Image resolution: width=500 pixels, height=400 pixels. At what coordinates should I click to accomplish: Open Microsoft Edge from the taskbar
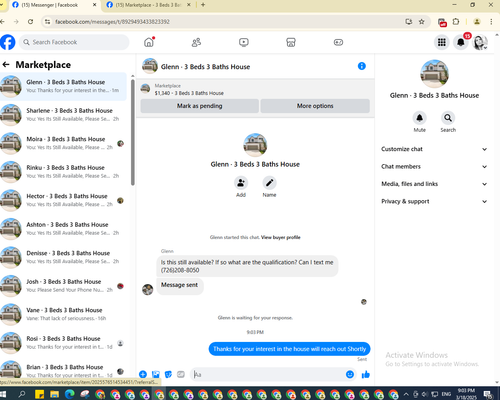tap(69, 394)
